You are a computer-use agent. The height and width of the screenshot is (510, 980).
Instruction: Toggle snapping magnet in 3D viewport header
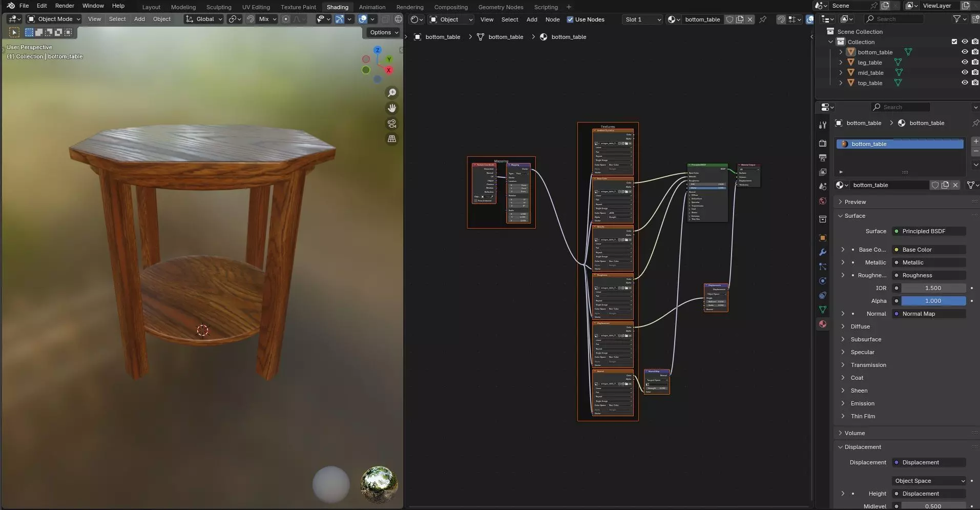tap(251, 19)
